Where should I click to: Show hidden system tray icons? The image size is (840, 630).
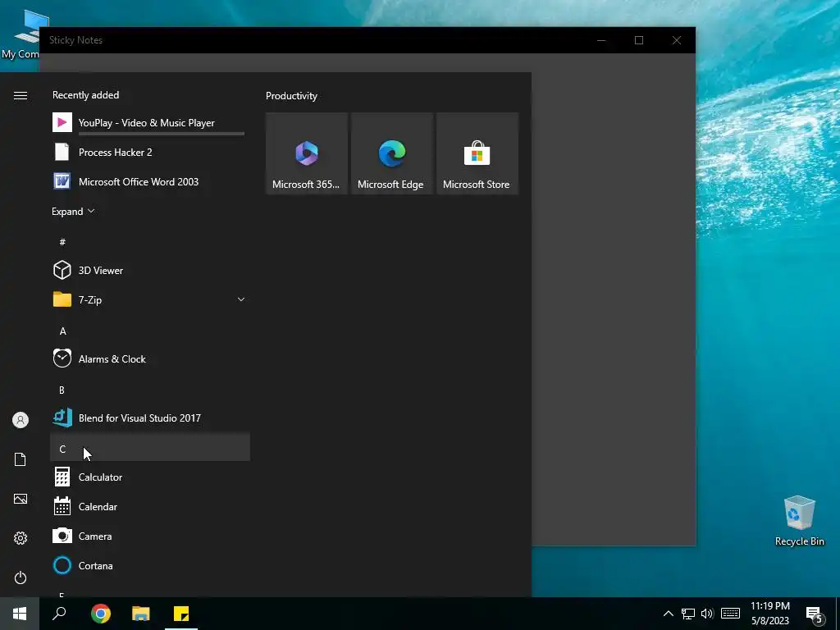(x=668, y=614)
